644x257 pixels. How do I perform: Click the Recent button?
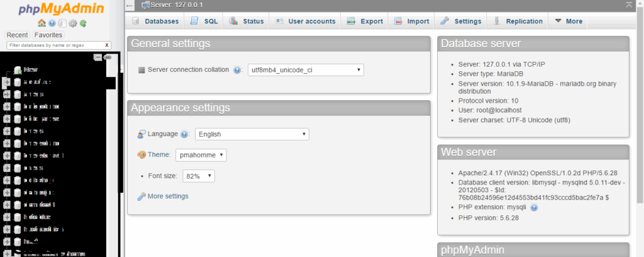tap(17, 35)
